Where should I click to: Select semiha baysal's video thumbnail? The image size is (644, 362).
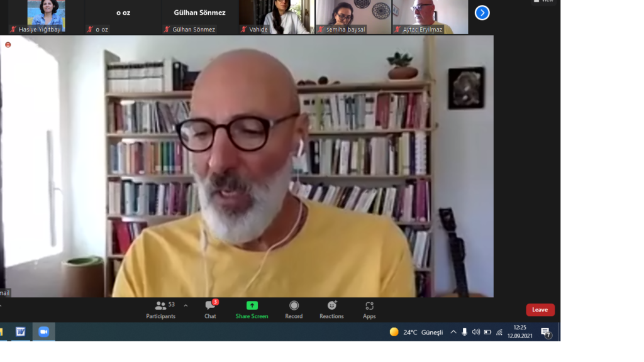[353, 16]
